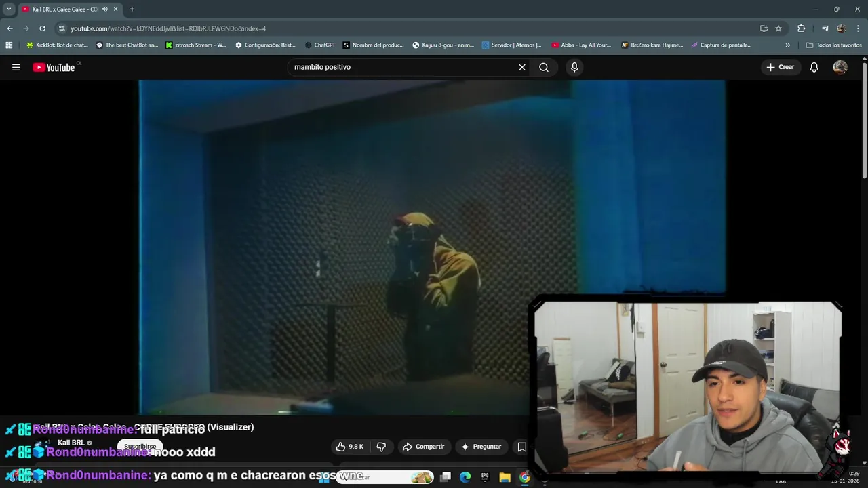Open the zitrosch Stream bookmark
The width and height of the screenshot is (868, 488).
pos(197,45)
